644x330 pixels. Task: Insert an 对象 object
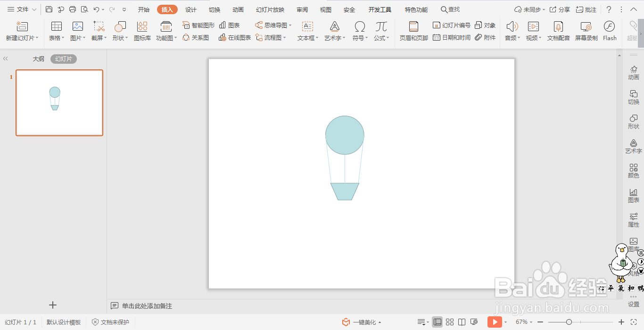[x=485, y=25]
